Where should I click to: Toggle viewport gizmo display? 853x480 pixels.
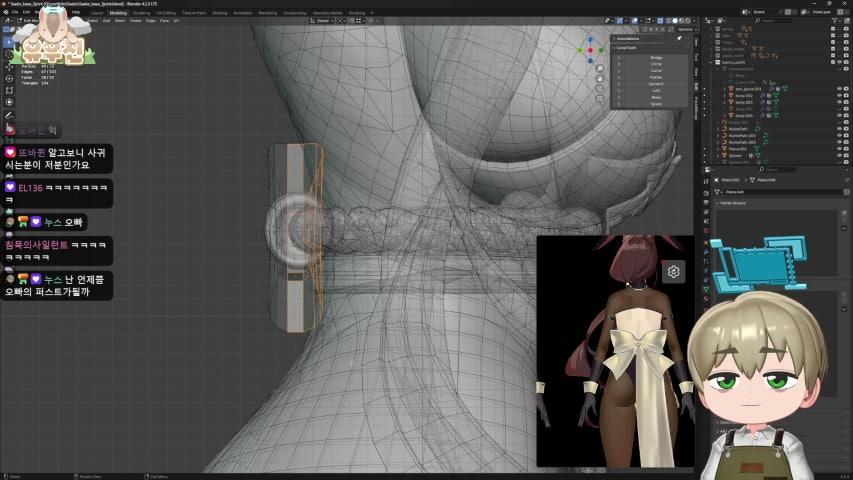pyautogui.click(x=620, y=21)
